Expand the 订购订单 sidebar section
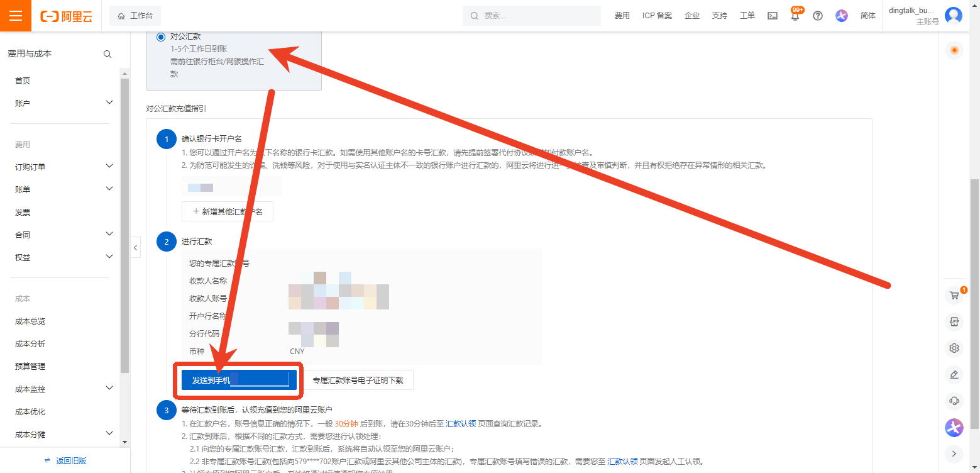The width and height of the screenshot is (980, 473). 109,166
